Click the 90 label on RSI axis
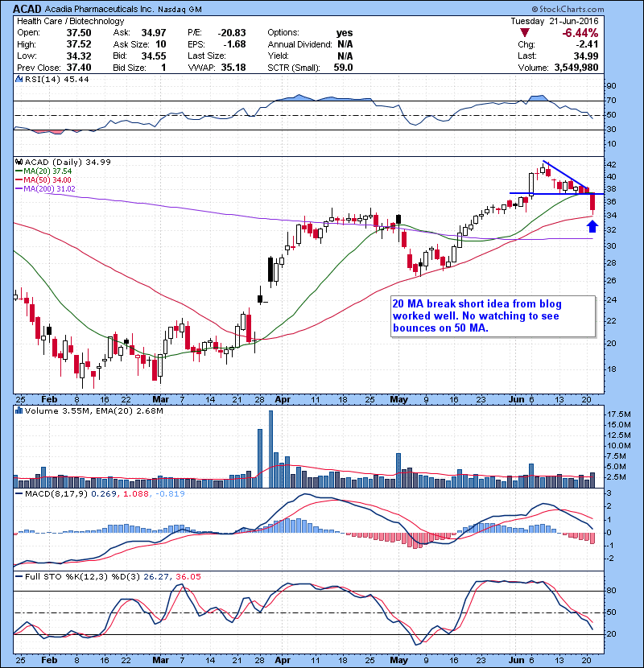The height and width of the screenshot is (668, 644). click(x=611, y=86)
